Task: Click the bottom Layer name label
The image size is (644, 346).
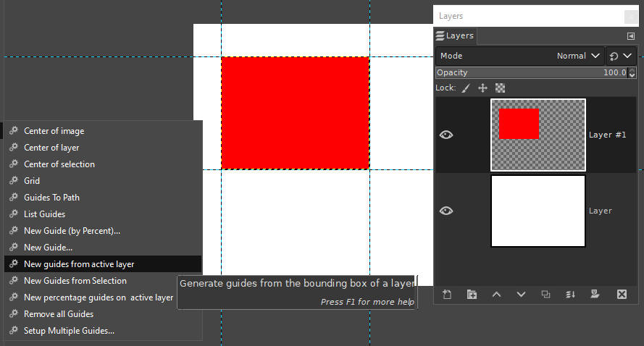Action: click(x=601, y=211)
